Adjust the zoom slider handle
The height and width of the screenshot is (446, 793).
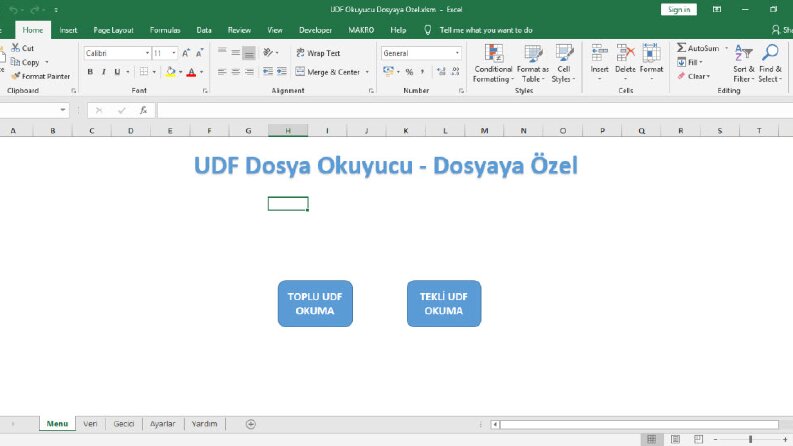[751, 439]
